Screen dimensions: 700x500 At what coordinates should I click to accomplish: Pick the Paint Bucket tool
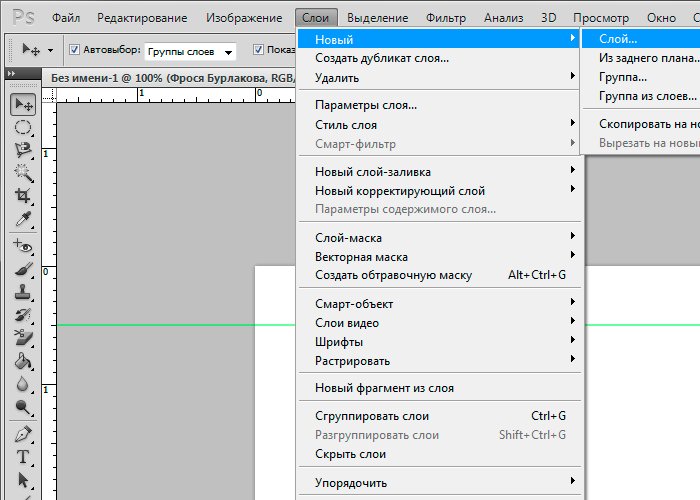point(23,362)
